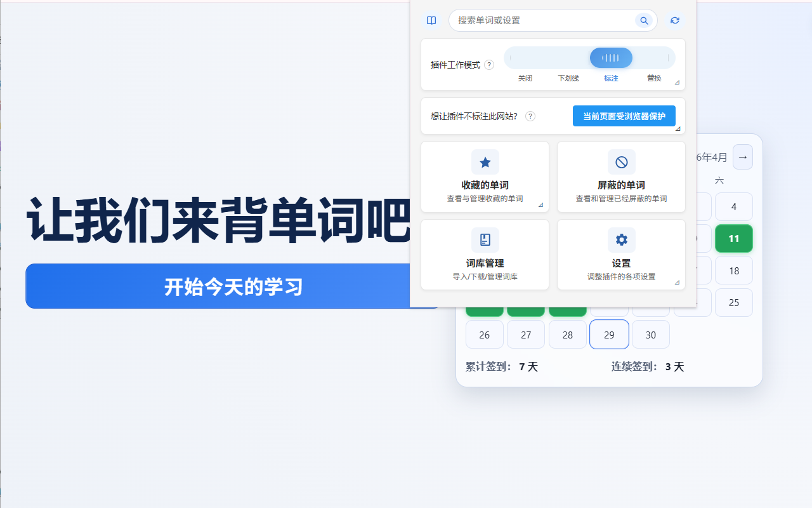Set plugin mode to 标注
This screenshot has height=508, width=812.
tap(611, 78)
